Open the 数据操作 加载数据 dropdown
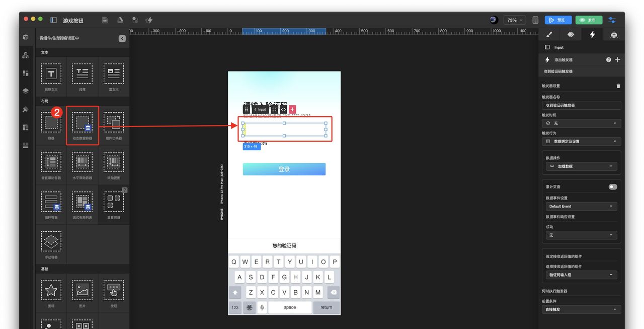The image size is (644, 329). pyautogui.click(x=582, y=166)
